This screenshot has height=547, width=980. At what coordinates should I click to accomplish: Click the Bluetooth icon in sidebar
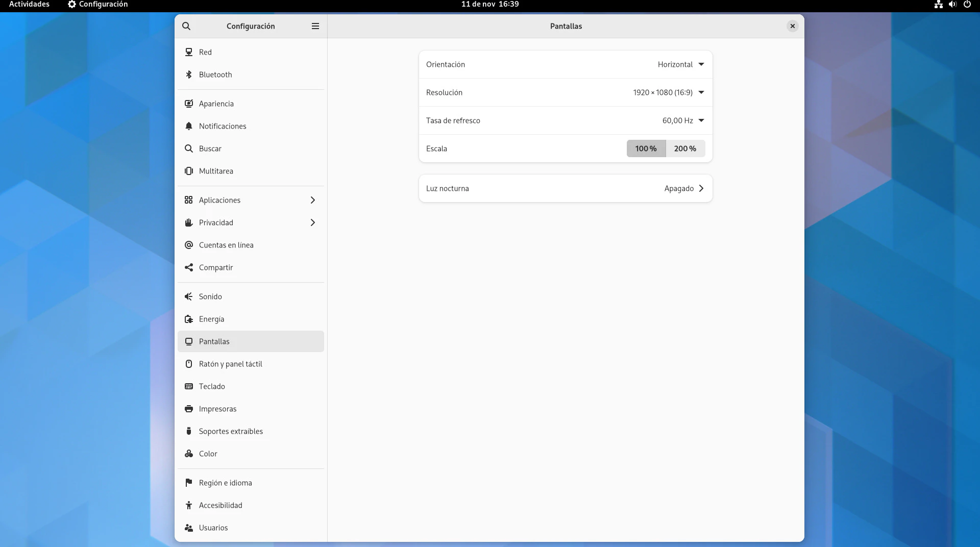click(189, 74)
